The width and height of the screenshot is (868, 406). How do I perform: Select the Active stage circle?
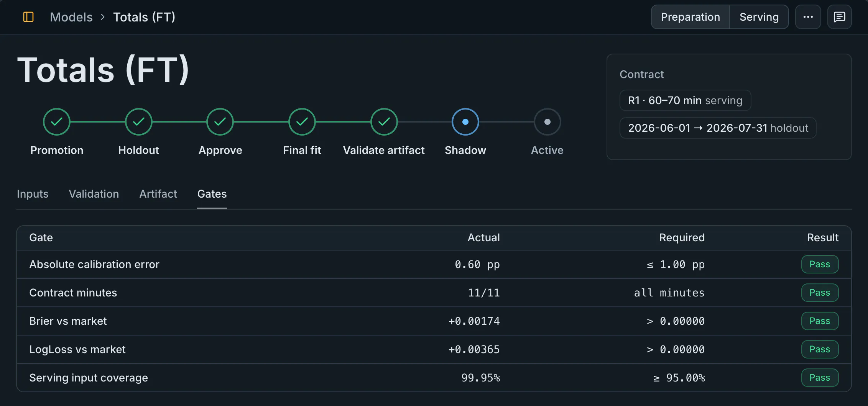(x=547, y=122)
